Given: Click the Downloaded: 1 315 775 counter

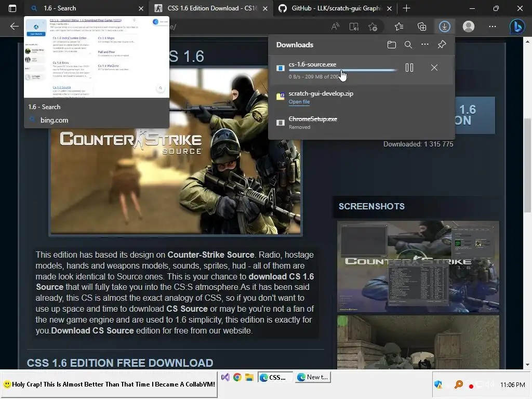Looking at the screenshot, I should pyautogui.click(x=418, y=144).
